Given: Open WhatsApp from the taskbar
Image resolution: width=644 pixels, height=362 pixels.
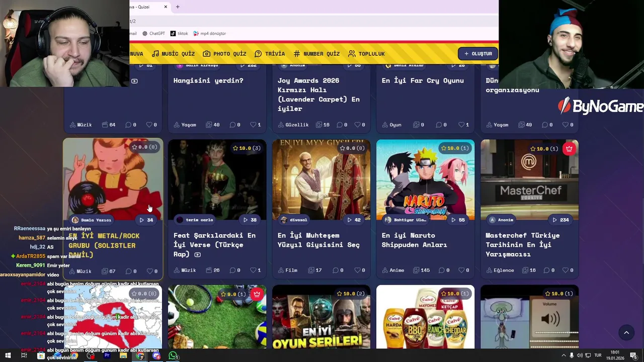Looking at the screenshot, I should pos(173,355).
